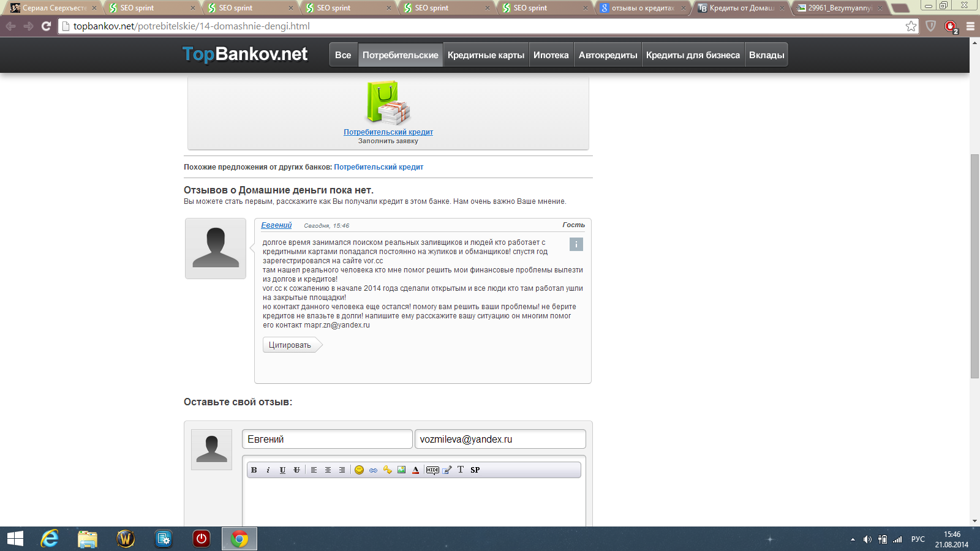980x551 pixels.
Task: Open the Windows Start menu
Action: 15,539
